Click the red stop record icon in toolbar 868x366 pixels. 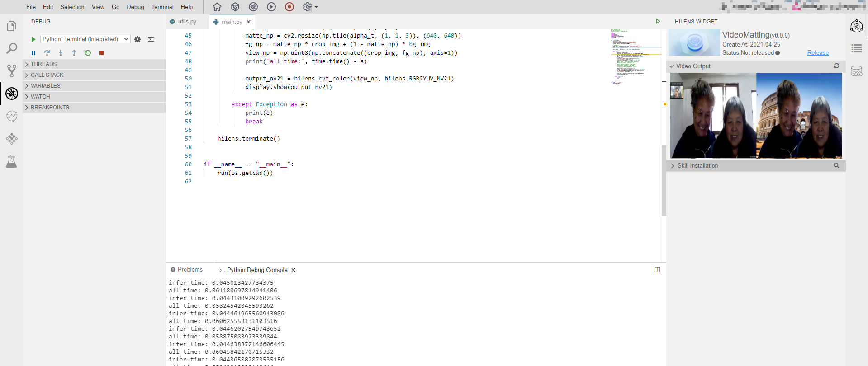click(289, 7)
